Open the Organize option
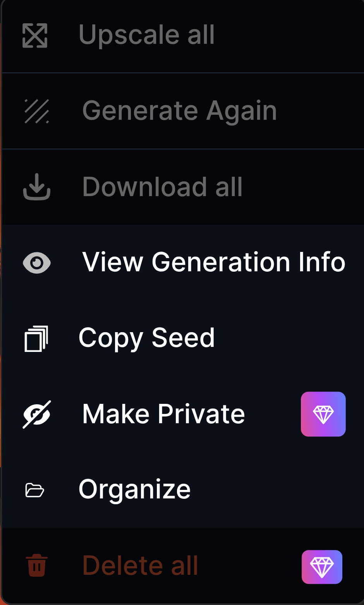Viewport: 364px width, 605px height. [x=134, y=490]
